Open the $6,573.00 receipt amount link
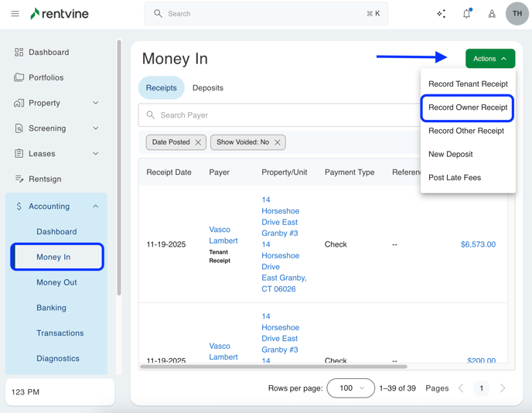Screen dimensions: 532x413 (478, 244)
